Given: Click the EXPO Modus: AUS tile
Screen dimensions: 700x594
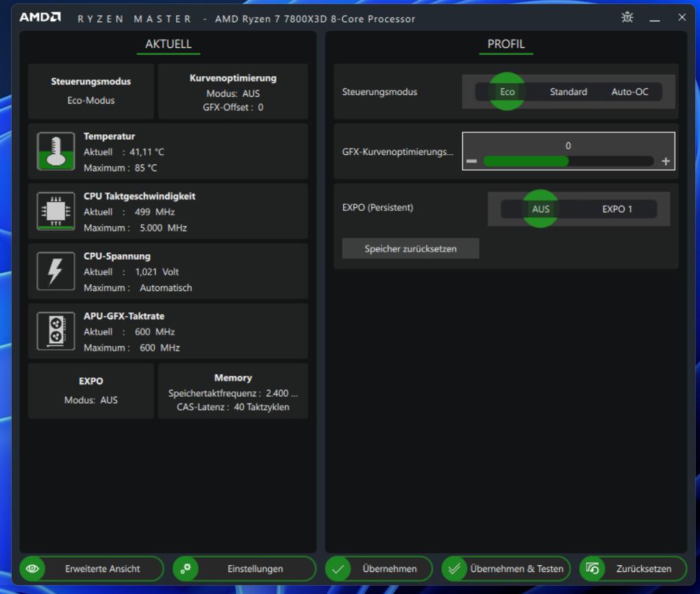Looking at the screenshot, I should click(x=91, y=391).
